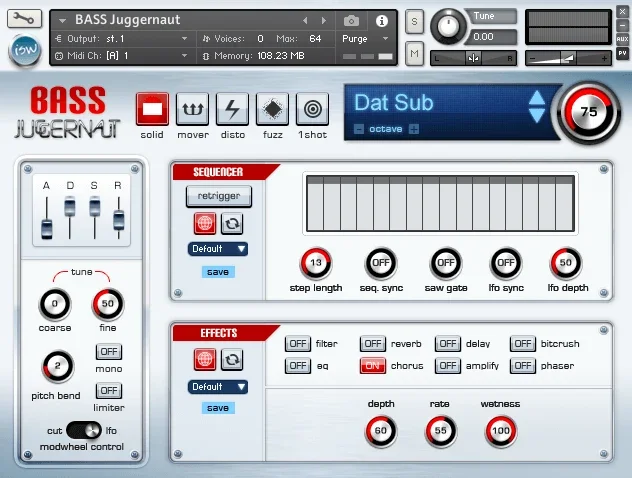This screenshot has width=632, height=478.
Task: Click the fine tune knob
Action: coord(108,304)
